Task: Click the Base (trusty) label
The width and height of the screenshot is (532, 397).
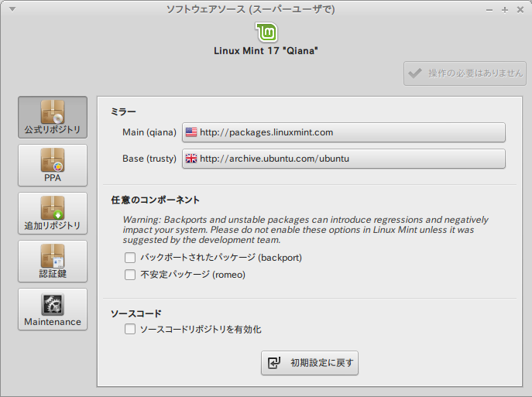Action: (x=149, y=159)
